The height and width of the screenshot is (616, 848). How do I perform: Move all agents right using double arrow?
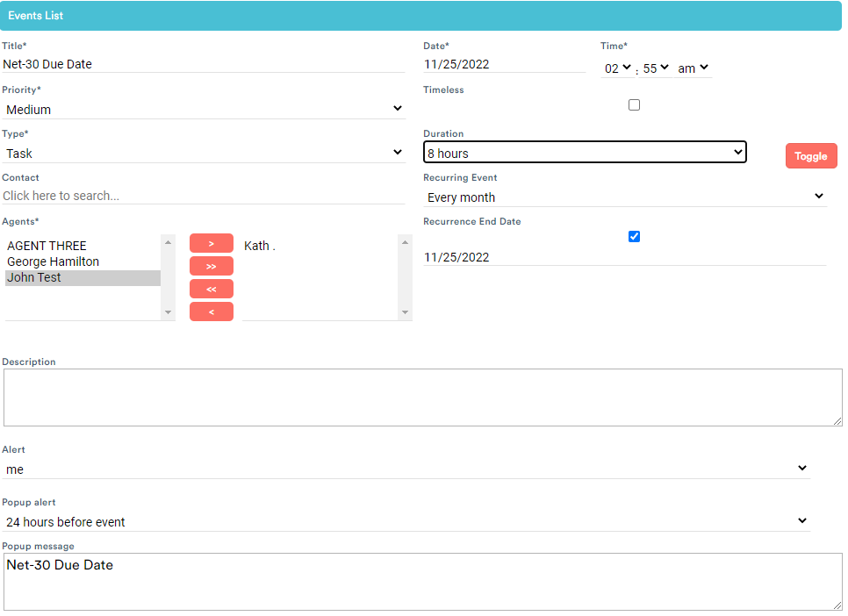click(211, 266)
